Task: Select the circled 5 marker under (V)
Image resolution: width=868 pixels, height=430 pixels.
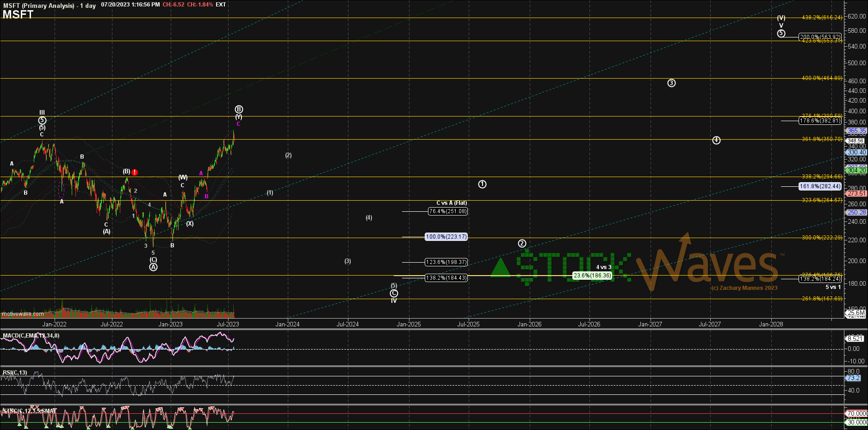Action: (781, 33)
